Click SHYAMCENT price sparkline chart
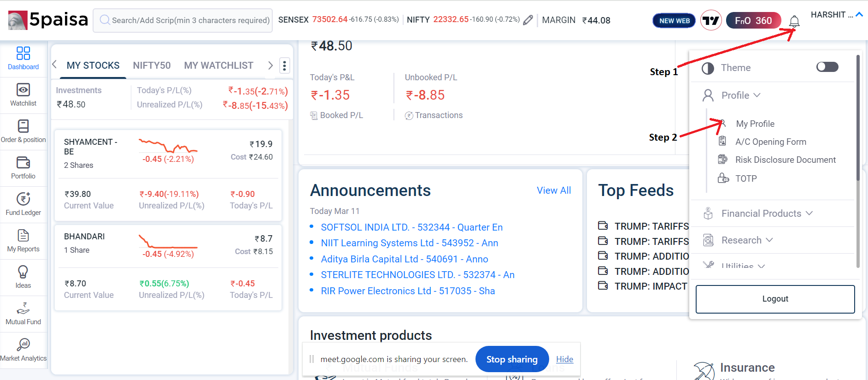This screenshot has width=868, height=380. pyautogui.click(x=168, y=146)
